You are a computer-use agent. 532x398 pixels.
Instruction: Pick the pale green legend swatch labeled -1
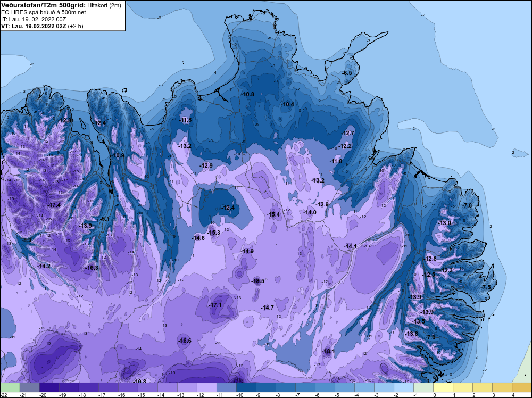coord(423,388)
